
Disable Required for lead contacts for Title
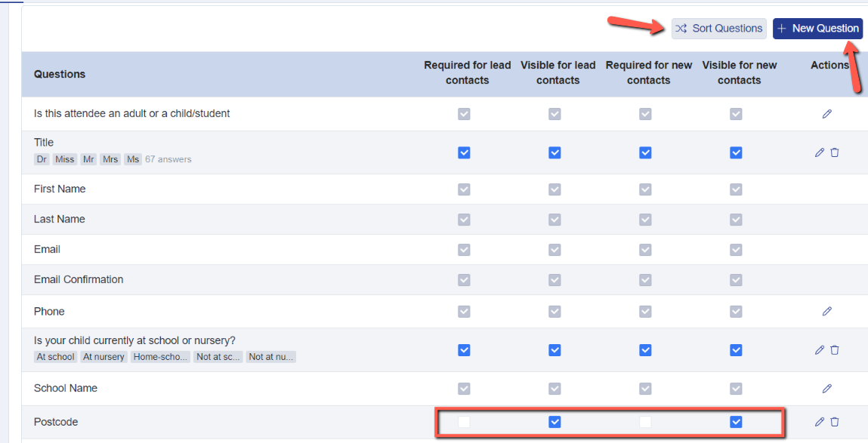464,152
